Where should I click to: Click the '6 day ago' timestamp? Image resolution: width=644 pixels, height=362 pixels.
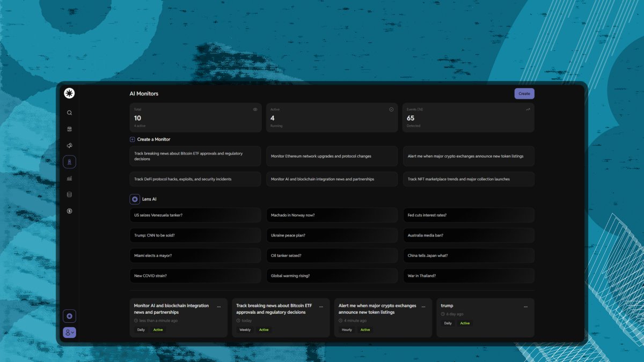[455, 314]
